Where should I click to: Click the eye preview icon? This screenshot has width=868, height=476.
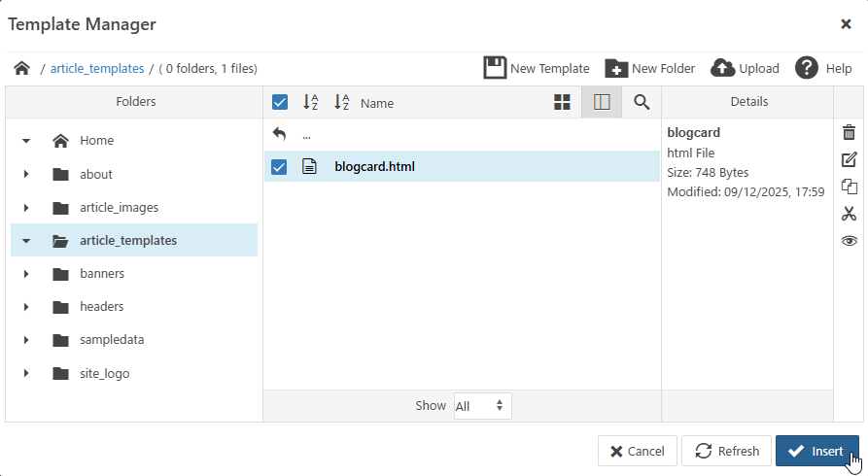[849, 241]
